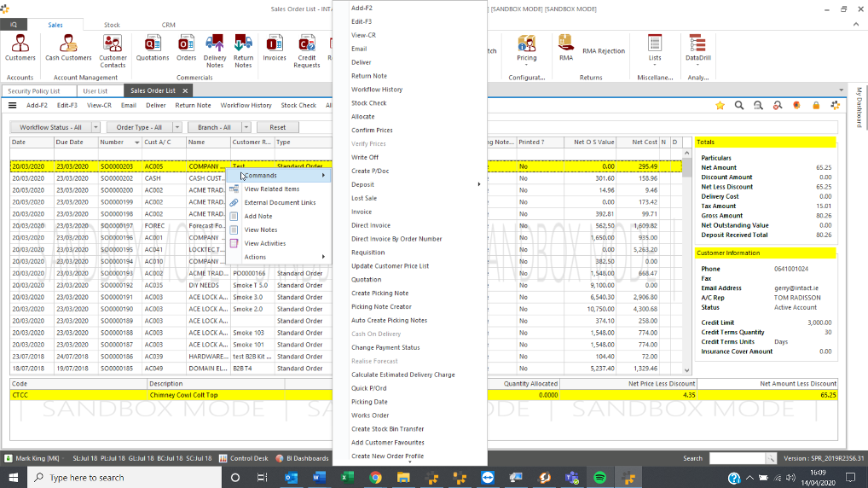Viewport: 868px width, 488px height.
Task: Click the Search input field in status bar
Action: point(737,458)
